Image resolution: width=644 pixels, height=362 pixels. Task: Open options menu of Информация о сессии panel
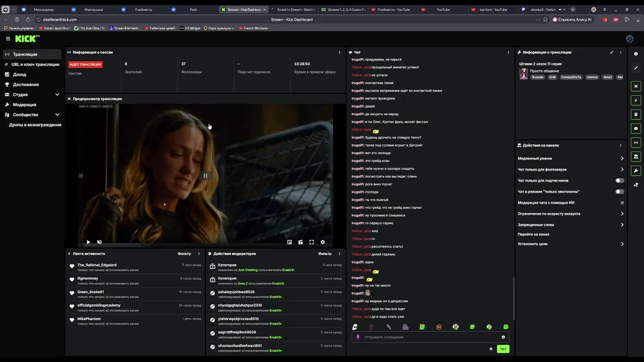click(340, 52)
